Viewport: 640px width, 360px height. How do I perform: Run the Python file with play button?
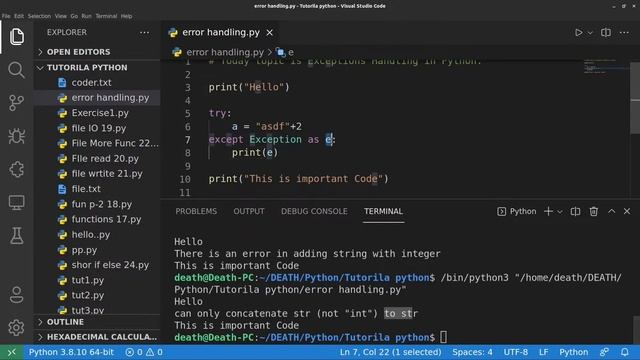(578, 33)
